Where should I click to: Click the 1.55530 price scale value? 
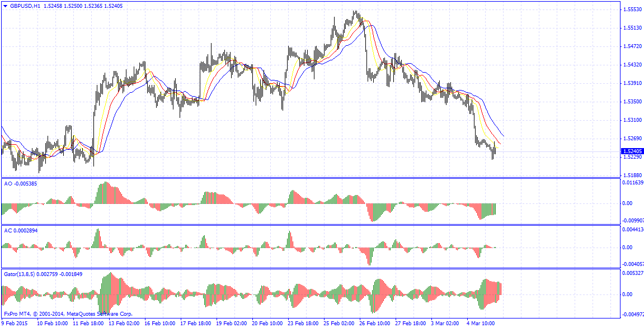pyautogui.click(x=633, y=9)
